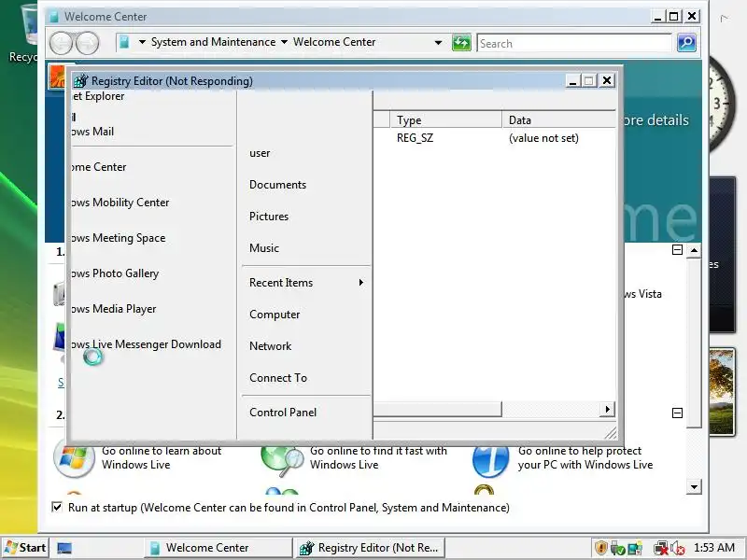Click Registry Editor taskbar button

[369, 548]
